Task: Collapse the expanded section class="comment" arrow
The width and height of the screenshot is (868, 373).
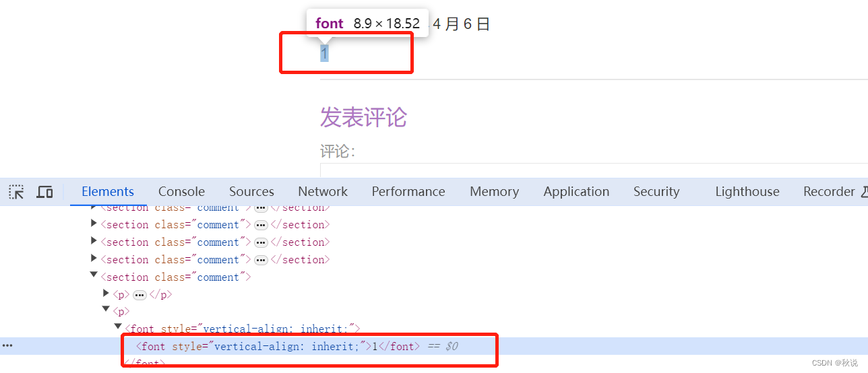Action: tap(94, 275)
